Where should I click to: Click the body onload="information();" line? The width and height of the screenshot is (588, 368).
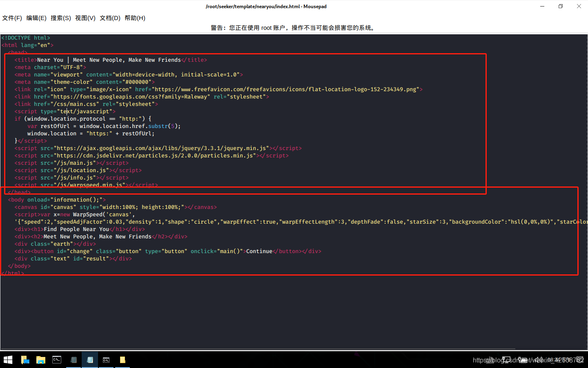point(57,200)
